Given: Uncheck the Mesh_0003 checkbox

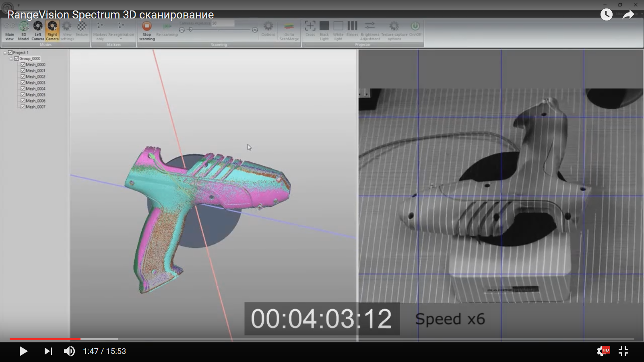Looking at the screenshot, I should point(23,82).
